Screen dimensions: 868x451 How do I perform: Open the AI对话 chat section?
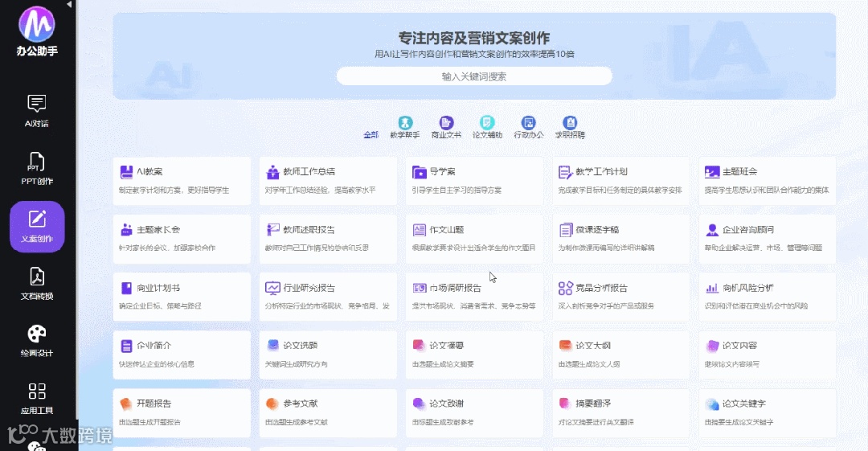pyautogui.click(x=36, y=111)
